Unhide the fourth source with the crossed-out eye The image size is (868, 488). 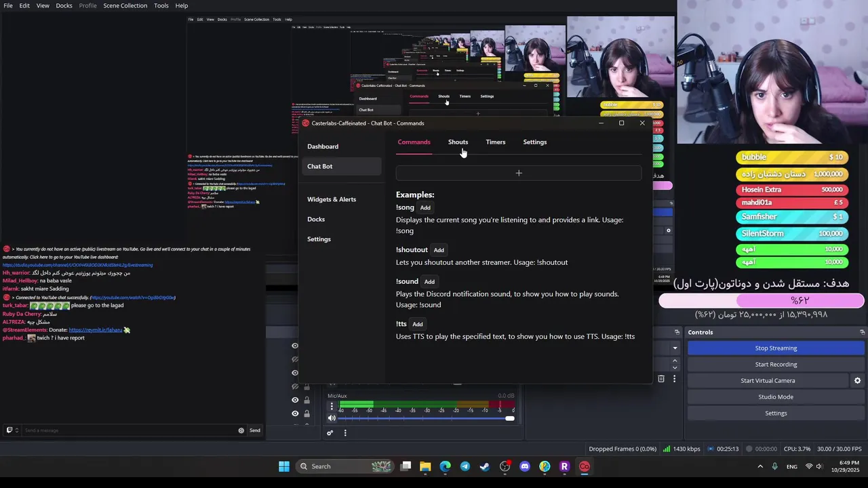point(295,386)
